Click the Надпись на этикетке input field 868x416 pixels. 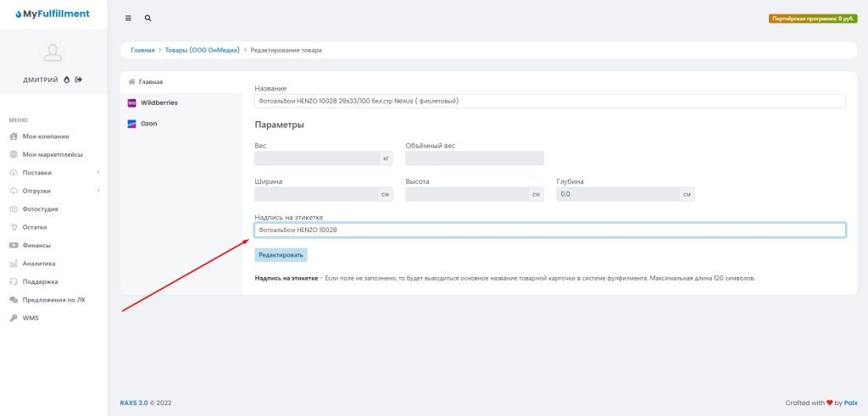coord(549,230)
